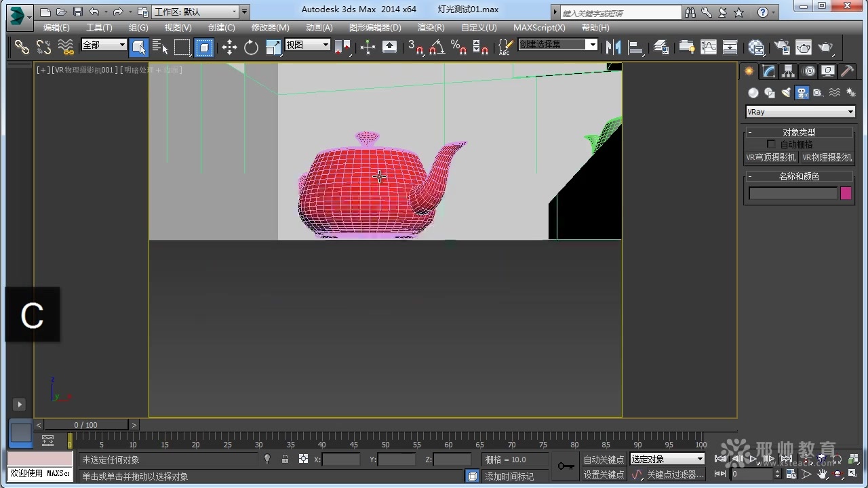Select the Link tool in main toolbar

coord(22,47)
